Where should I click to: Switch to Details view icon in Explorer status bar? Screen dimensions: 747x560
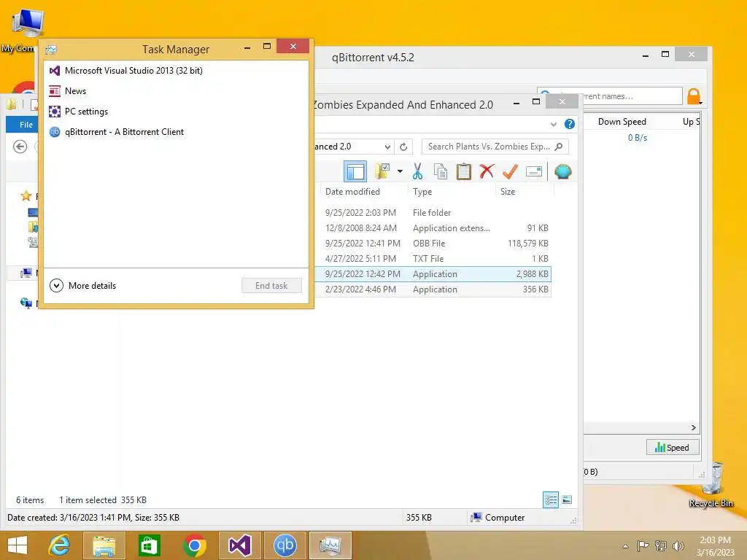(551, 499)
